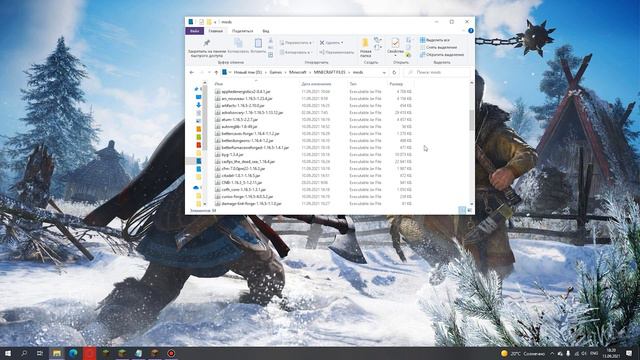Viewport: 640px width, 360px height.
Task: Open Task View on the taskbar
Action: pos(40,353)
